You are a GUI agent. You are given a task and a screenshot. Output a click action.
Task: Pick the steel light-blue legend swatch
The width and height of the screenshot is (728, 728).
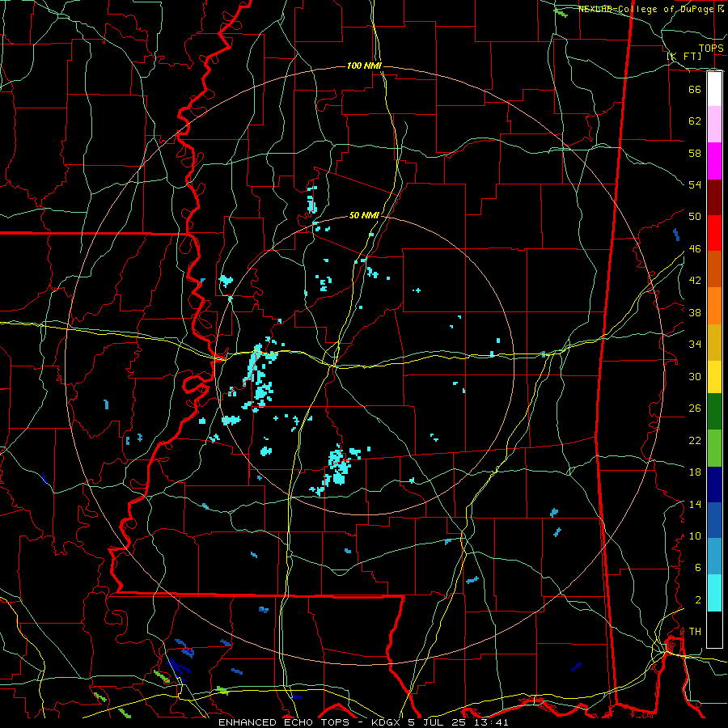pos(714,557)
